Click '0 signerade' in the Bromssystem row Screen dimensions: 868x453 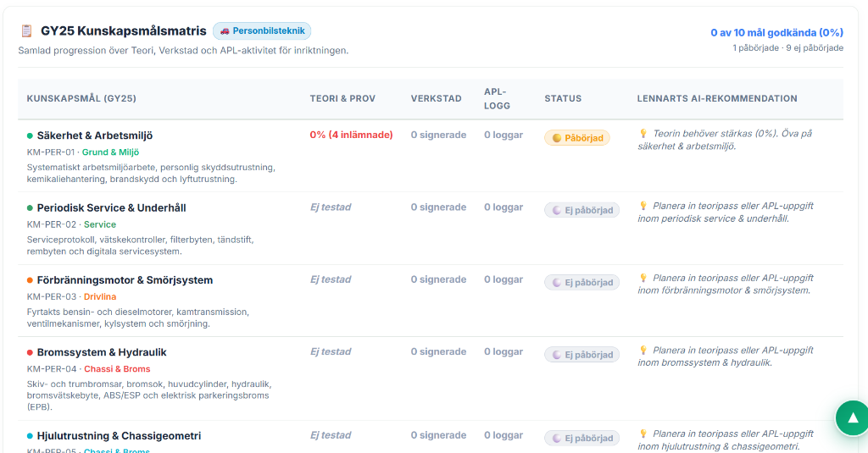click(x=438, y=351)
